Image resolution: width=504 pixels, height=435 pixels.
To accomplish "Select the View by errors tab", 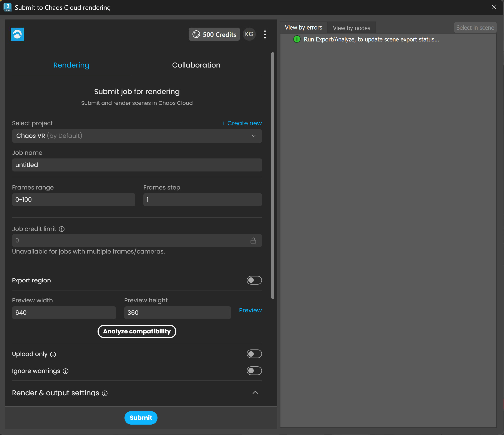I will point(303,28).
